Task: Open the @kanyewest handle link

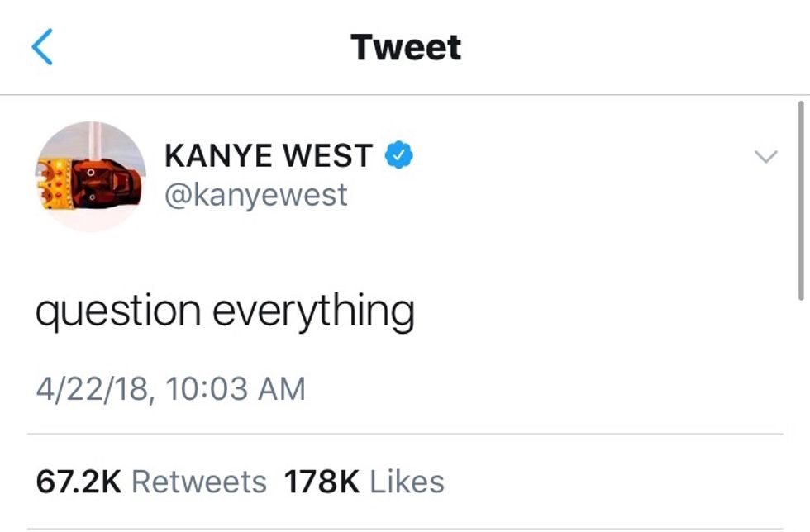Action: click(x=255, y=196)
